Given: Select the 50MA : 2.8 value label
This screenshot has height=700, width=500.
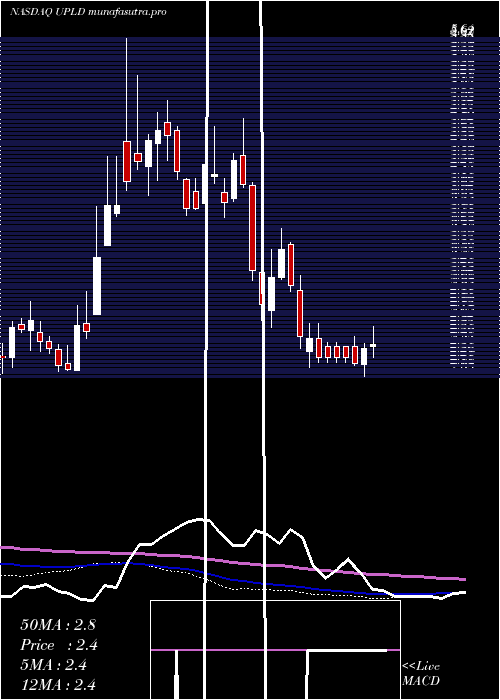Looking at the screenshot, I should click(x=58, y=625).
